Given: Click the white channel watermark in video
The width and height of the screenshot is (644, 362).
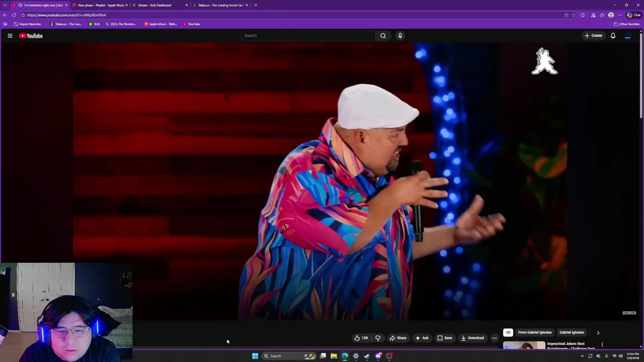Looking at the screenshot, I should [544, 61].
